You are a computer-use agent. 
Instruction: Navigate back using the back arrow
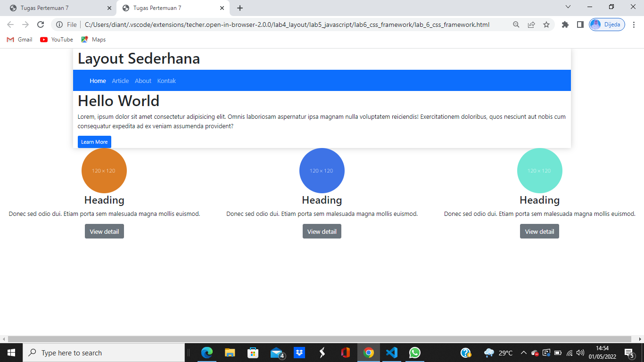10,25
